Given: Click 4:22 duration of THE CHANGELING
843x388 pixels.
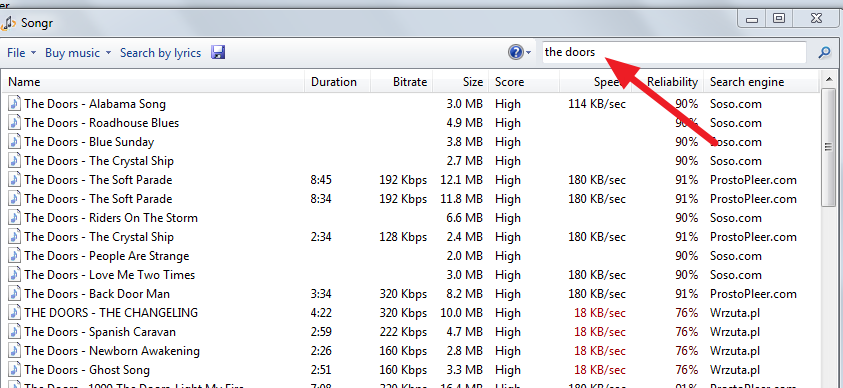Looking at the screenshot, I should pos(321,313).
